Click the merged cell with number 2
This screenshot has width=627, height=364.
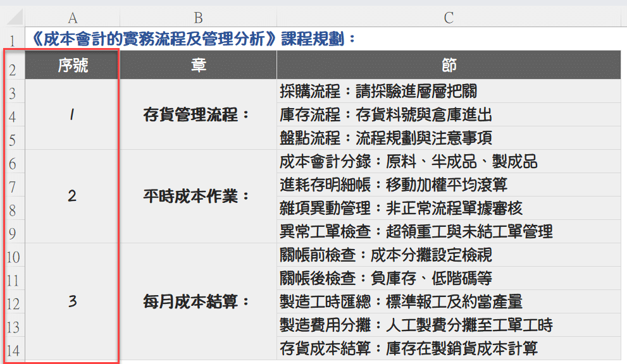pyautogui.click(x=72, y=196)
